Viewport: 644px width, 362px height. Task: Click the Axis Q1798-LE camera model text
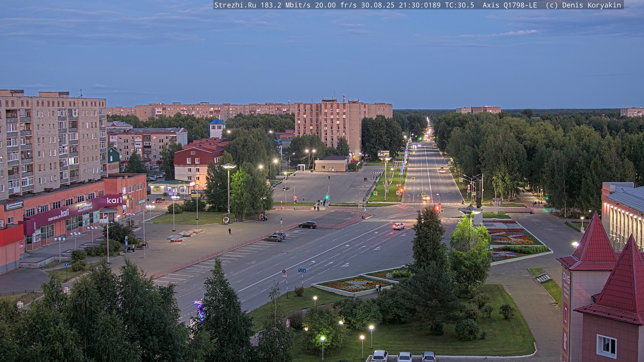pyautogui.click(x=509, y=5)
